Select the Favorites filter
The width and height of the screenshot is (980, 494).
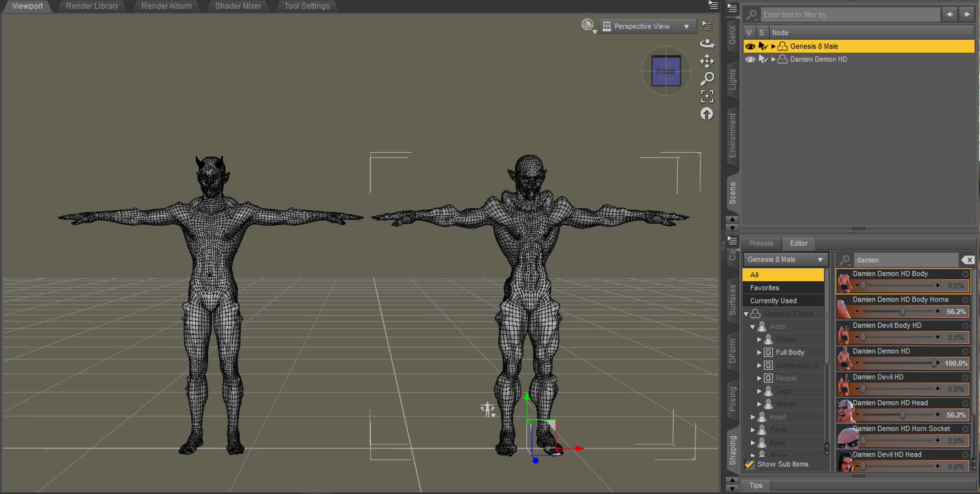[x=764, y=287]
